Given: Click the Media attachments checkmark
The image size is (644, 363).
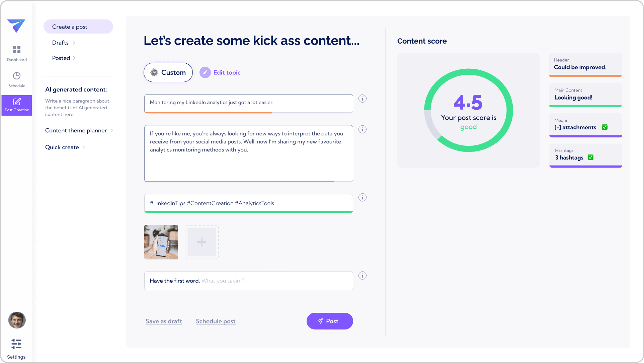Looking at the screenshot, I should coord(605,127).
